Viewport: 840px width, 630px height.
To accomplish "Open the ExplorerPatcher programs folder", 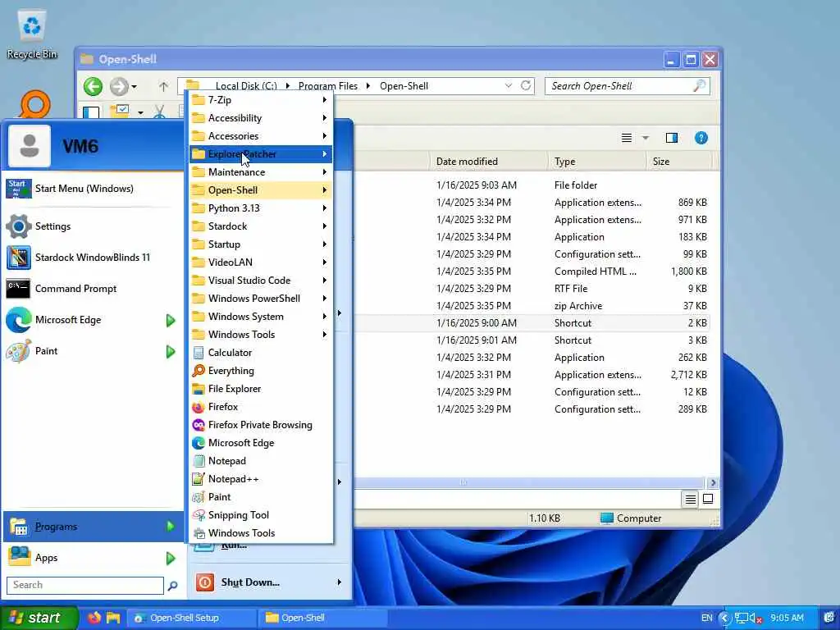I will point(261,154).
